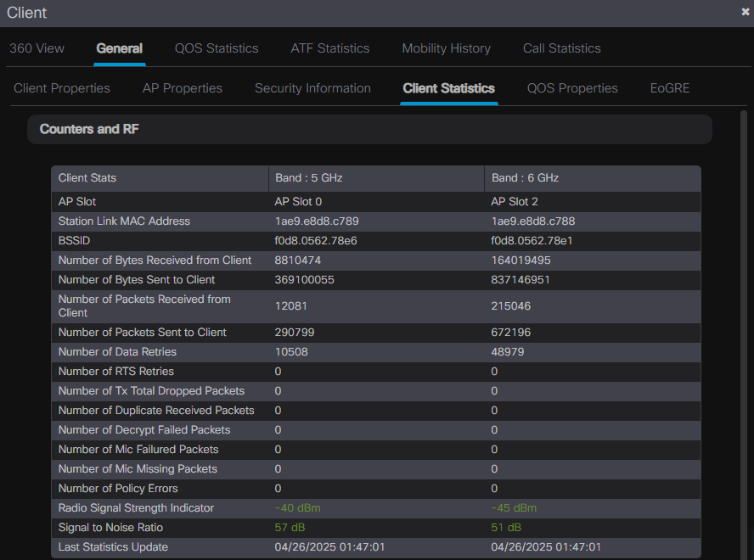Open the QOS Statistics tab
Viewport: 754px width, 560px height.
click(x=216, y=48)
